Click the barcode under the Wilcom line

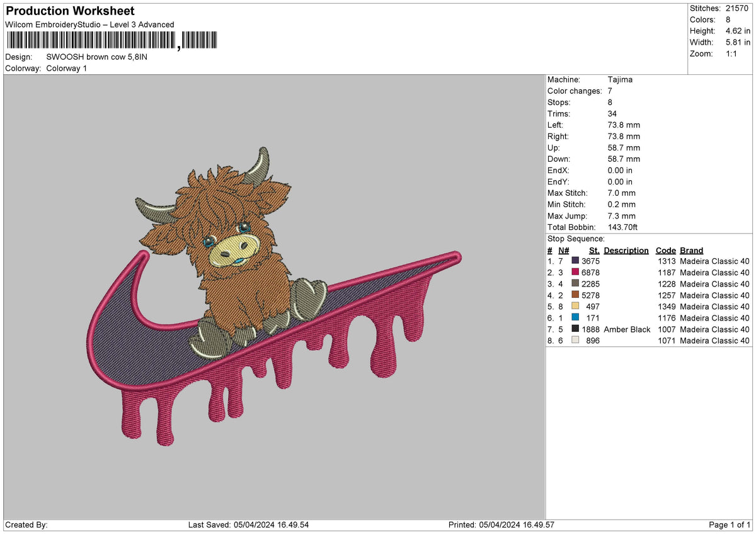[x=112, y=41]
